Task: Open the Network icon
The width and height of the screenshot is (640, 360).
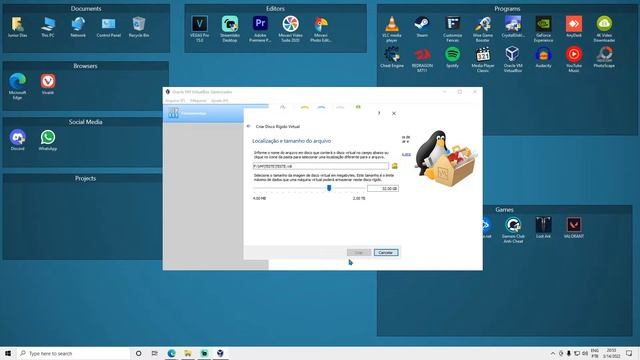Action: pos(78,27)
